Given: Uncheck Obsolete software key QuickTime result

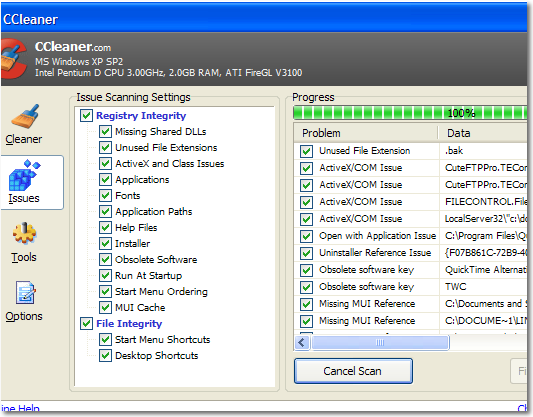Looking at the screenshot, I should coord(306,270).
